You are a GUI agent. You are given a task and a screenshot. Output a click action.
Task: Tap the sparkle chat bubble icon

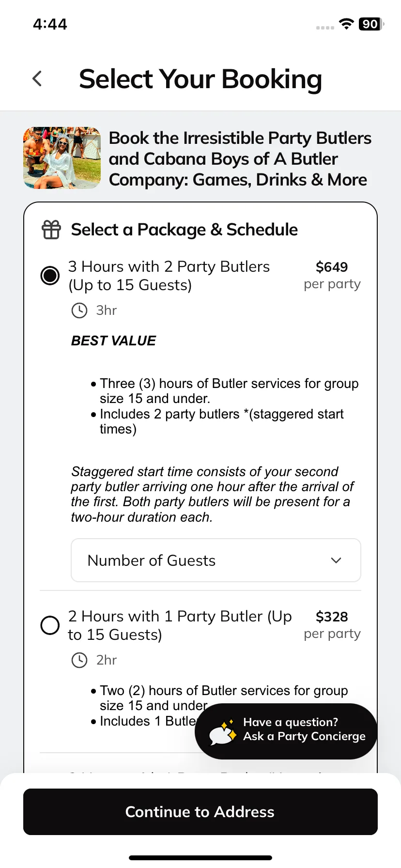click(x=222, y=732)
